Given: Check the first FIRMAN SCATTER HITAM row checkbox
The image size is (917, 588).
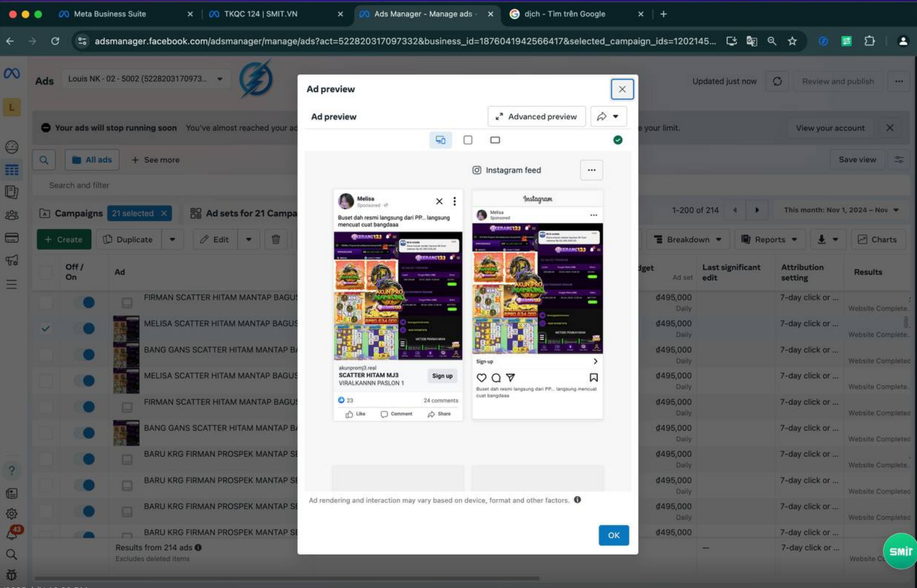Looking at the screenshot, I should point(45,303).
